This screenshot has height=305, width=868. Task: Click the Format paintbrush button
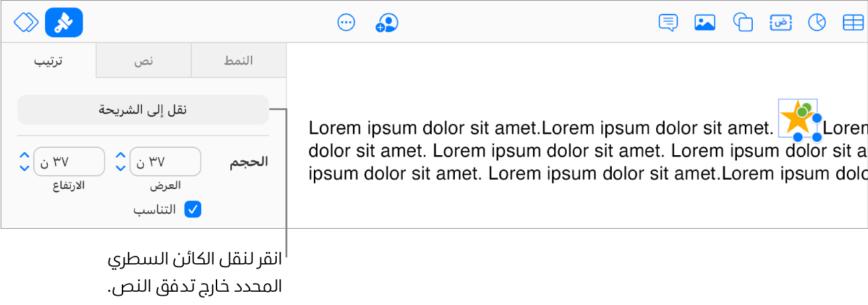pos(64,23)
